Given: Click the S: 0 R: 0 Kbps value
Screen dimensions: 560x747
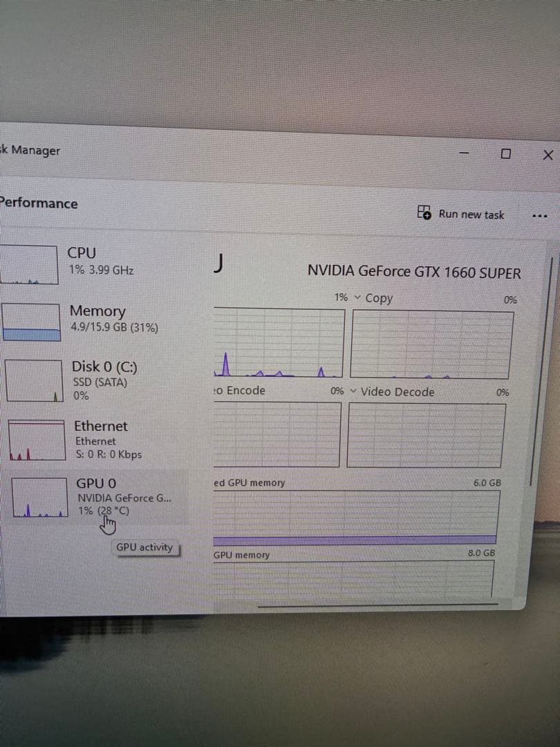Looking at the screenshot, I should tap(109, 454).
